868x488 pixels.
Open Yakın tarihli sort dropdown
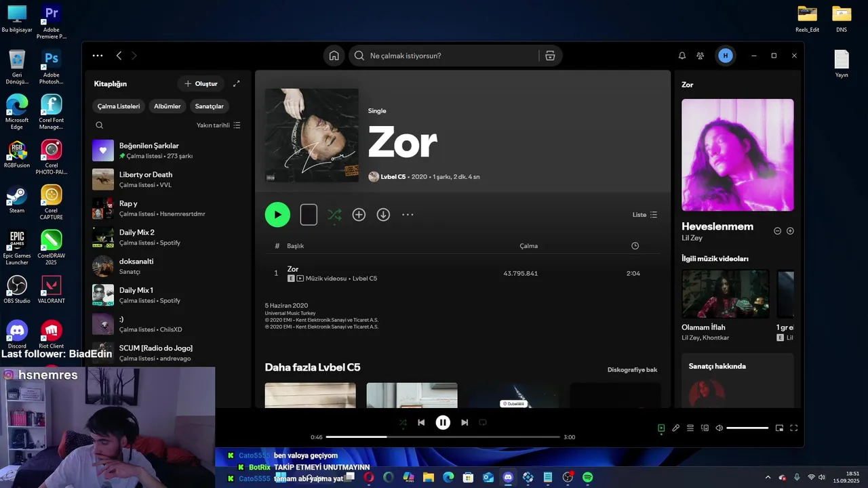[x=218, y=125]
